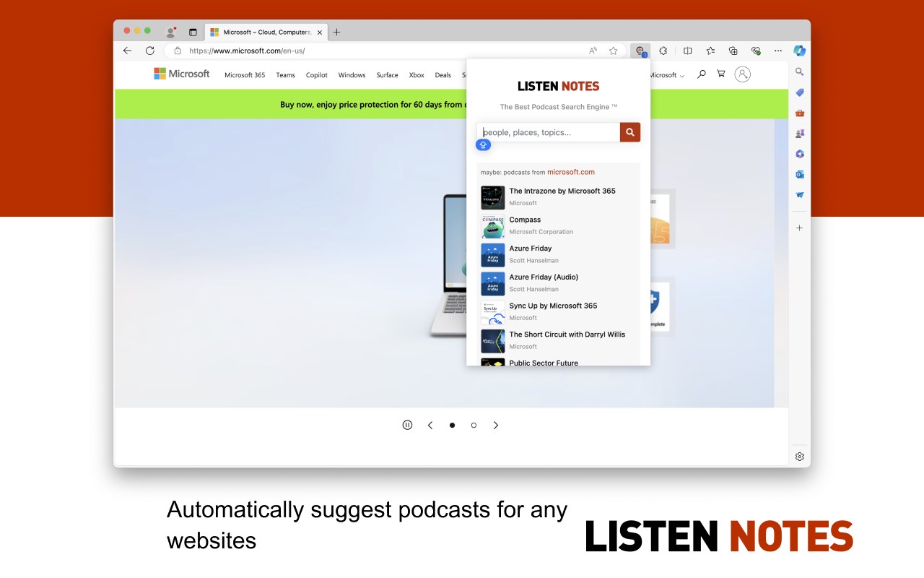Select the second carousel slide dot
The image size is (924, 578).
[474, 425]
